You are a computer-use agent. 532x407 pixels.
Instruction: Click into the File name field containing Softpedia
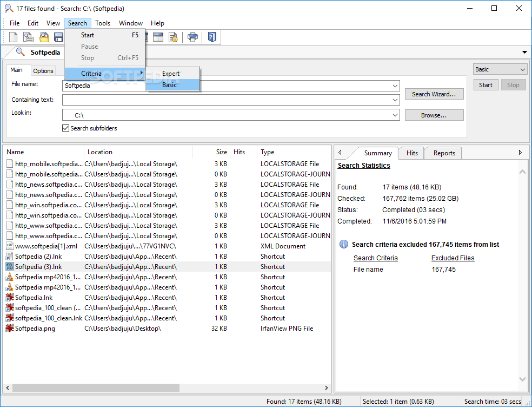pos(231,86)
